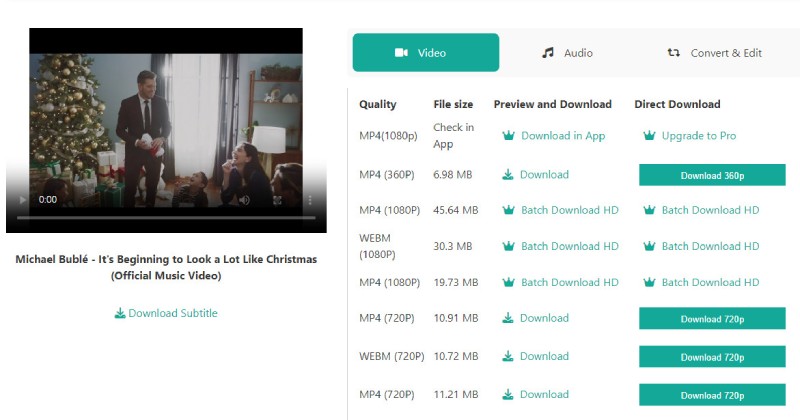
Task: Click crown icon in WEBM 1080P preview column
Action: point(508,246)
